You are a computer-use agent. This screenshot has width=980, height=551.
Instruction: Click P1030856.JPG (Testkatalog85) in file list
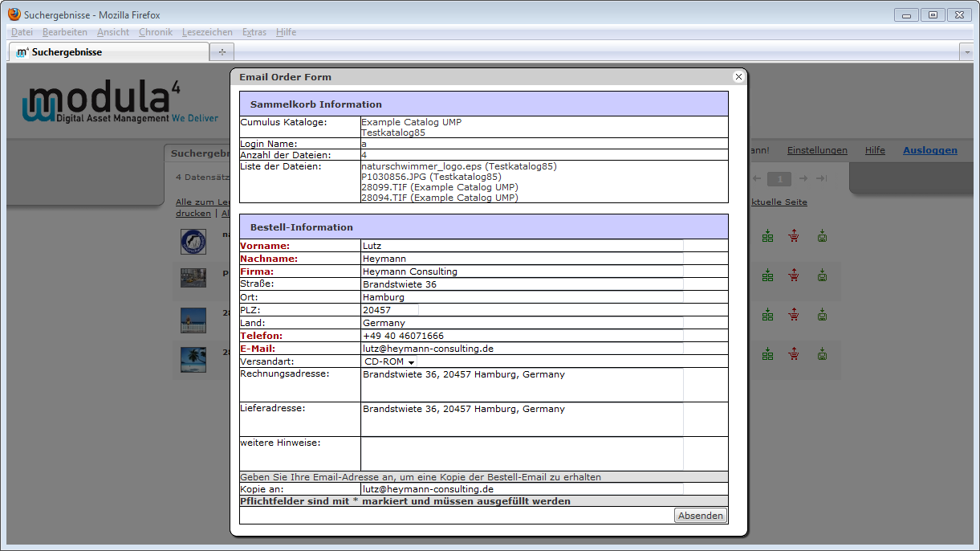431,177
